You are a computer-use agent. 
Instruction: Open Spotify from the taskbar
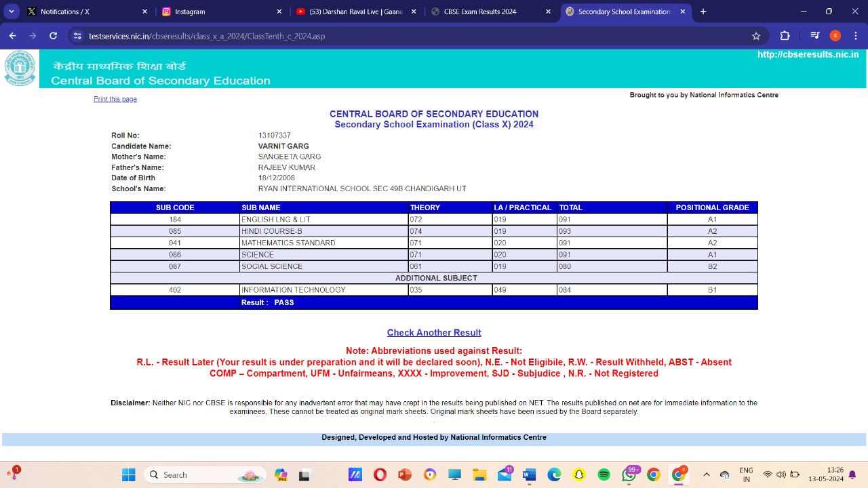(604, 474)
